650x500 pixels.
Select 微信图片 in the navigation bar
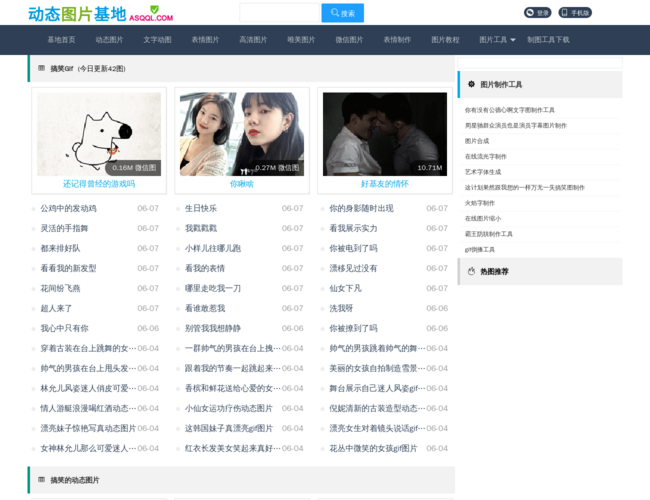[x=349, y=40]
